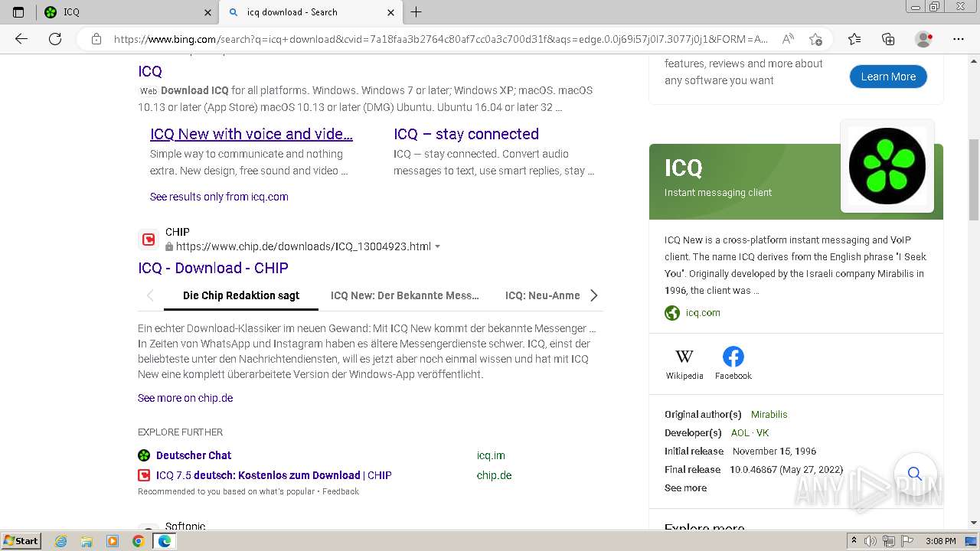Click Feedback under Explore Further
This screenshot has height=551, width=980.
341,491
